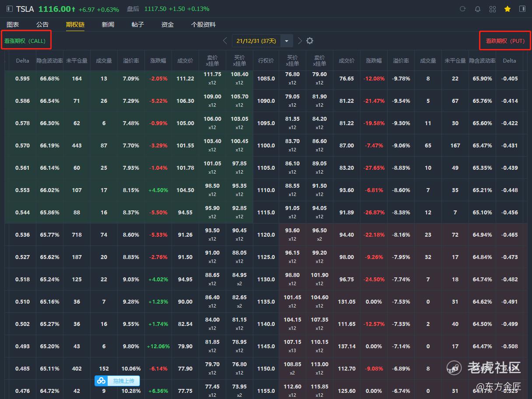
Task: Click the TSLA ticker symbol
Action: coord(25,9)
